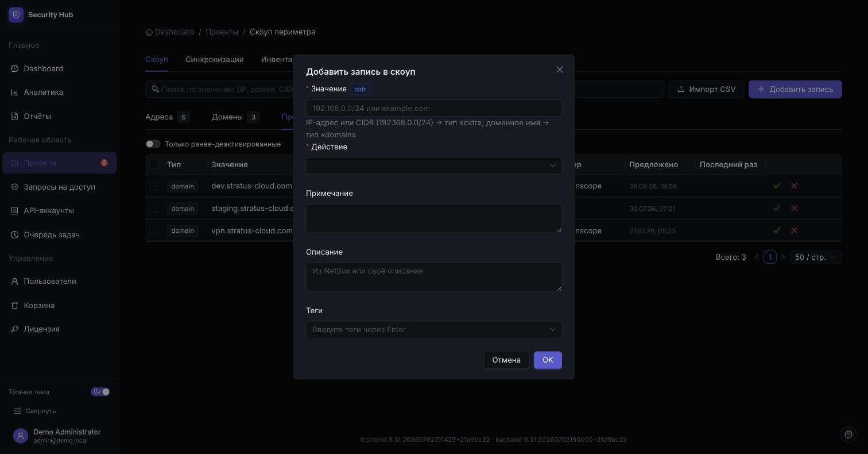Open the Теги tag selector
868x454 pixels.
(434, 330)
